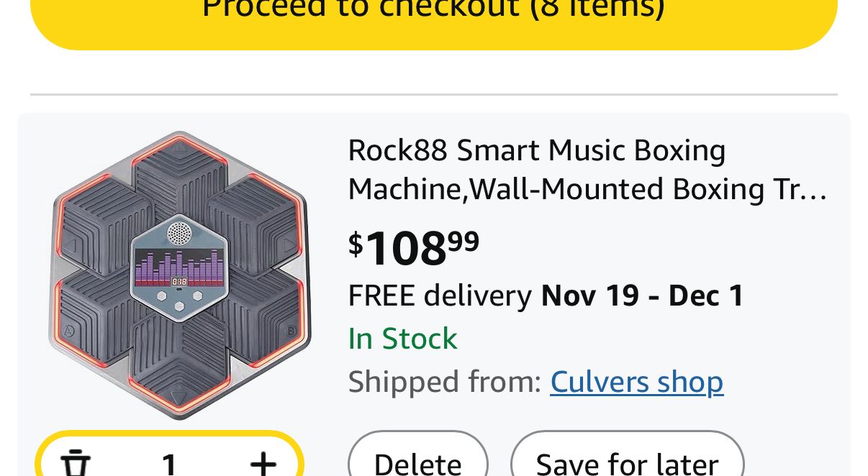Click the trash icon in quantity stepper
868x476 pixels.
pyautogui.click(x=75, y=462)
